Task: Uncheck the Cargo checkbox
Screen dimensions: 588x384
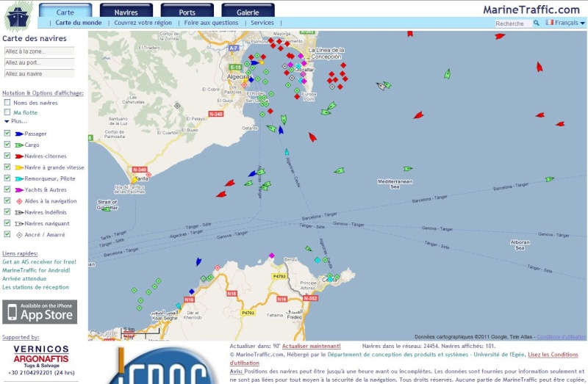Action: tap(7, 144)
